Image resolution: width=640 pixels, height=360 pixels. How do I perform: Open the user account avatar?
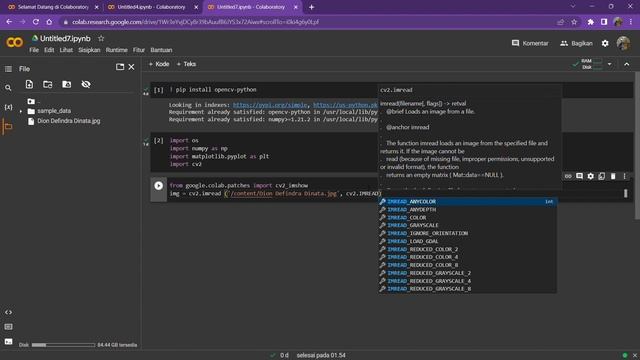pyautogui.click(x=623, y=43)
